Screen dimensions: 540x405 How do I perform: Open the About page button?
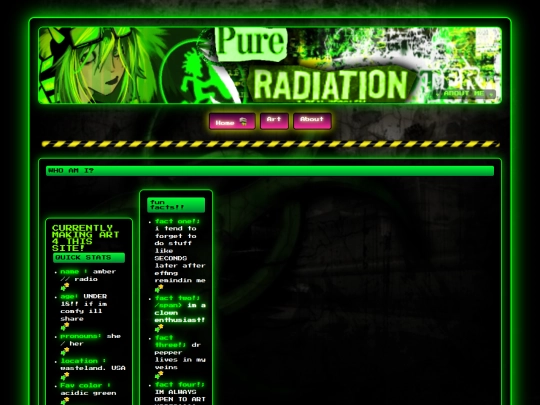(312, 121)
